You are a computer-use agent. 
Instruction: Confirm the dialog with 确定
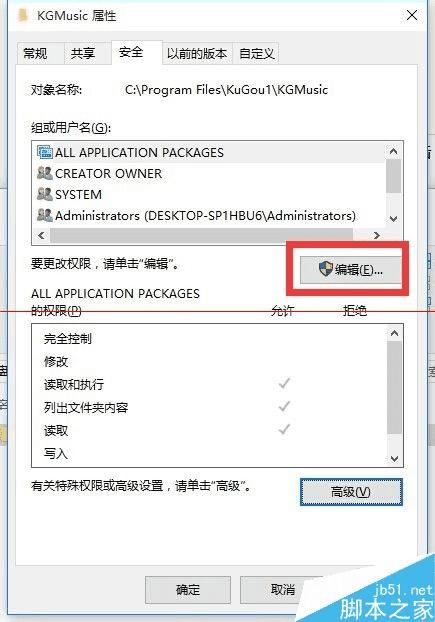[188, 589]
